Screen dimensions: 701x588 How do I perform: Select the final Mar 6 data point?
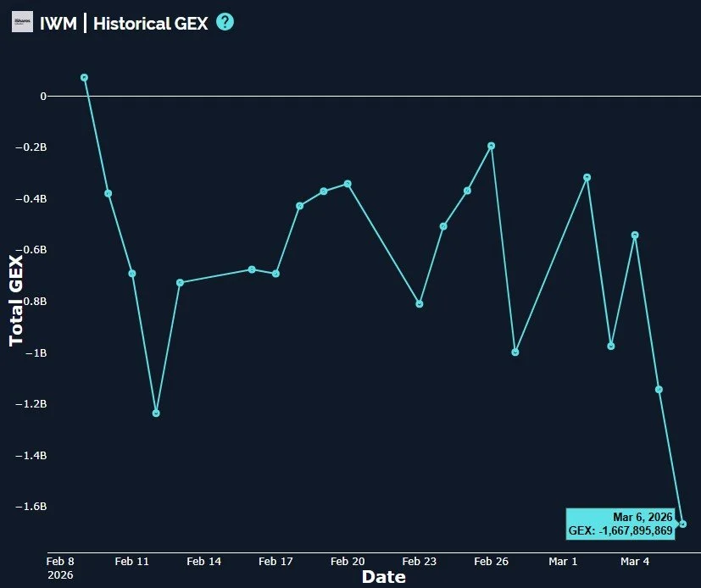(682, 524)
